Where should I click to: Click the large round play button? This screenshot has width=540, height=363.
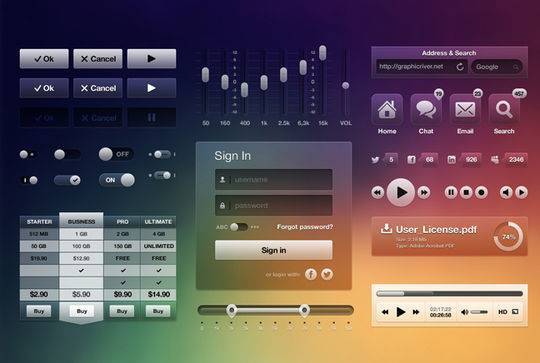pos(401,192)
